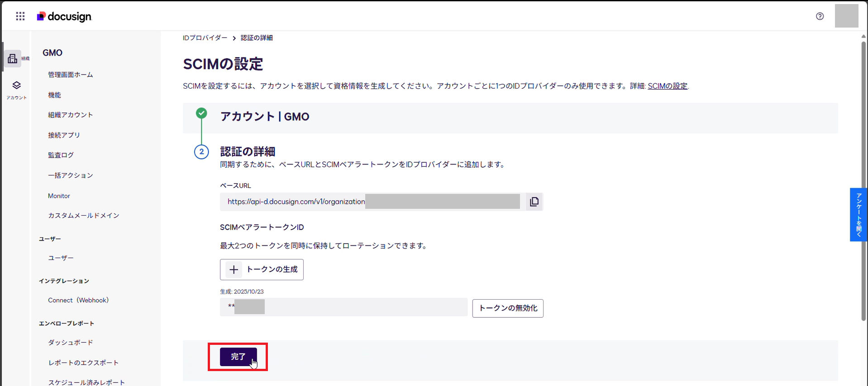Click the 認証の詳細 breadcrumb text
868x386 pixels.
257,38
